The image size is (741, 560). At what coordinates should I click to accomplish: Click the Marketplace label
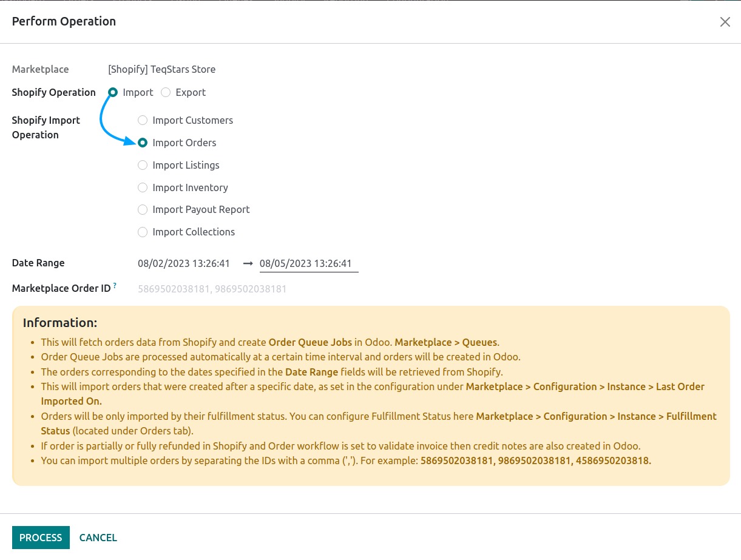pyautogui.click(x=41, y=69)
